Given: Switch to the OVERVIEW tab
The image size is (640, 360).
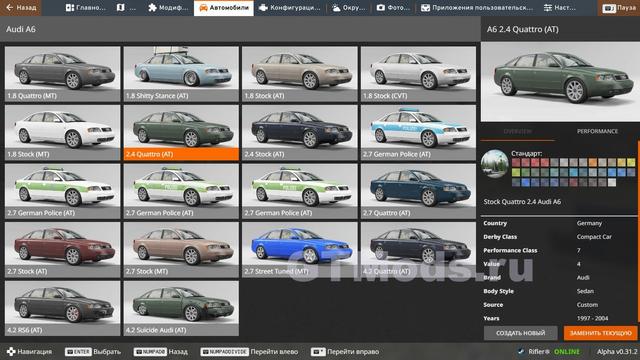Looking at the screenshot, I should pos(518,131).
